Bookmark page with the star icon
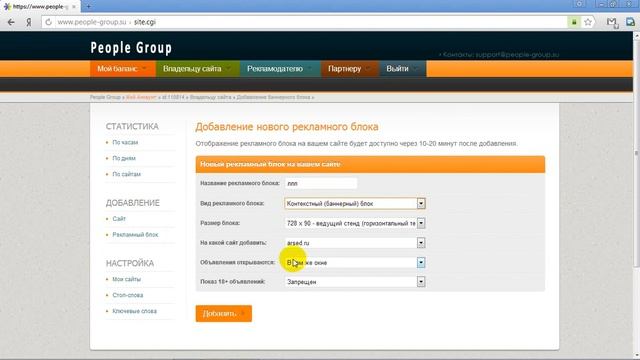Viewport: 640px width, 360px height. pos(588,22)
